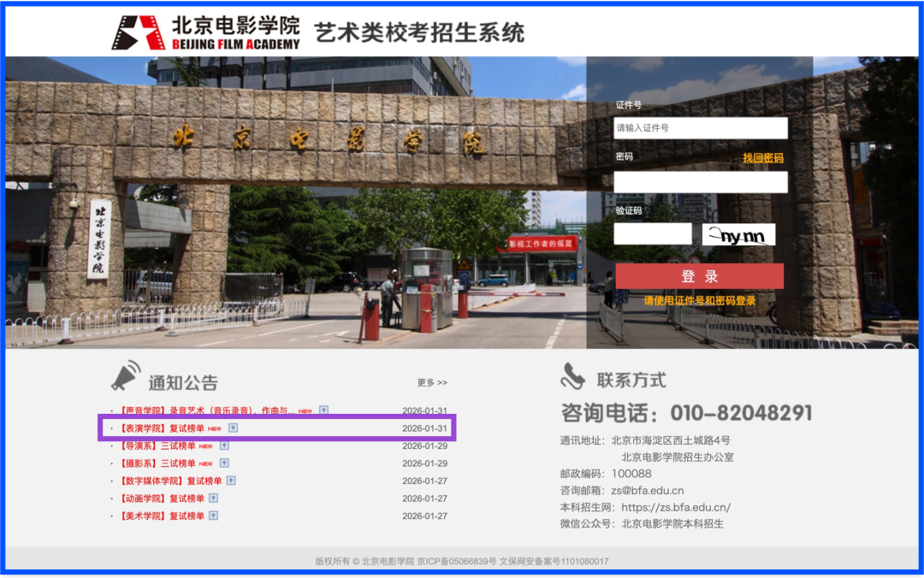
Task: Click the 通讯地址 北京市海淀区西土城路4号 line
Action: [645, 440]
